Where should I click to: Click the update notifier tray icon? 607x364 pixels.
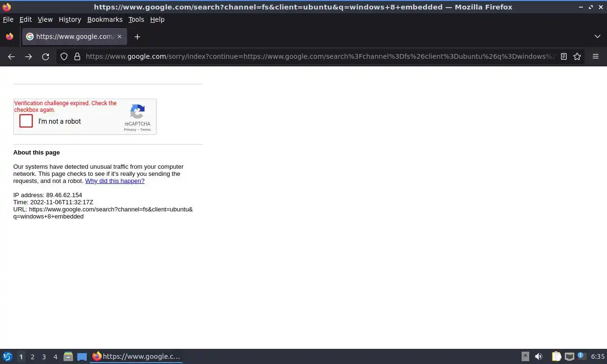(581, 356)
